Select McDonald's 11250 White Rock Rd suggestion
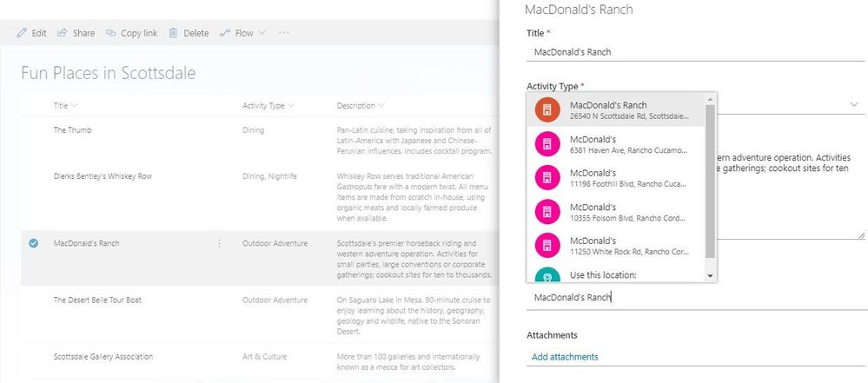868x383 pixels. click(616, 246)
